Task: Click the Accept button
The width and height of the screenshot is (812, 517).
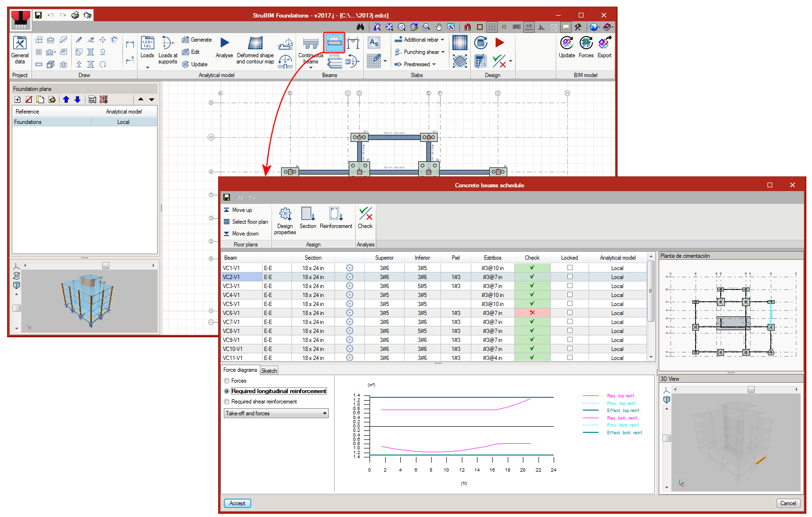Action: [237, 503]
